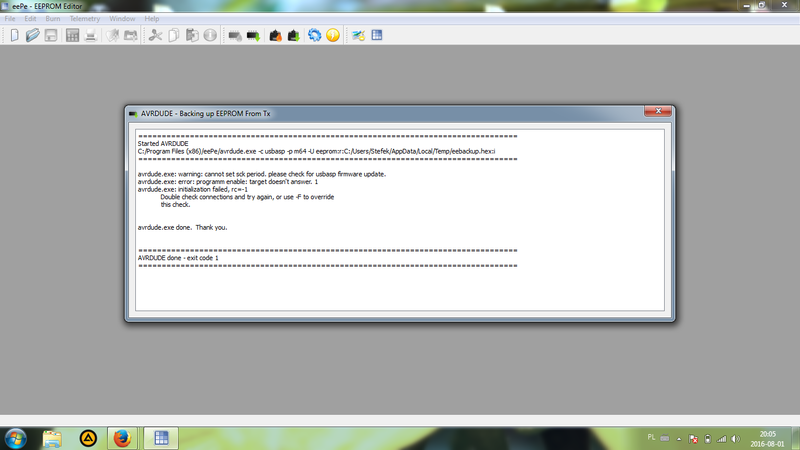Click the firmware icon with green arrow
This screenshot has width=800, height=450.
tap(293, 35)
